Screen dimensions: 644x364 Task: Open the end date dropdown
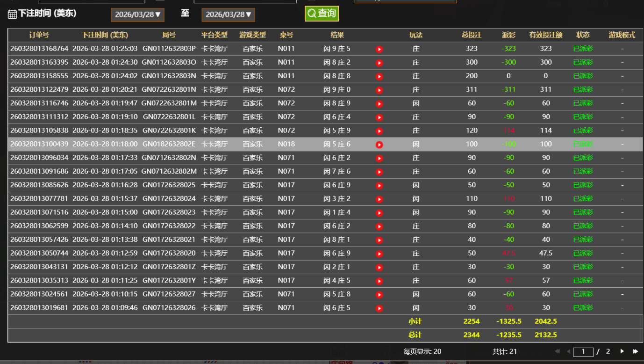pyautogui.click(x=228, y=15)
